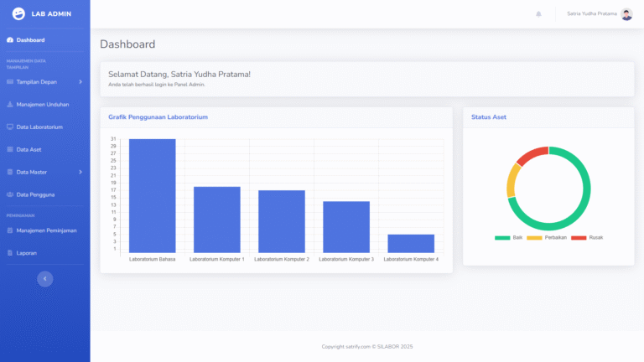The width and height of the screenshot is (644, 362).
Task: Click the LAB ADMIN logo icon
Action: coord(18,13)
